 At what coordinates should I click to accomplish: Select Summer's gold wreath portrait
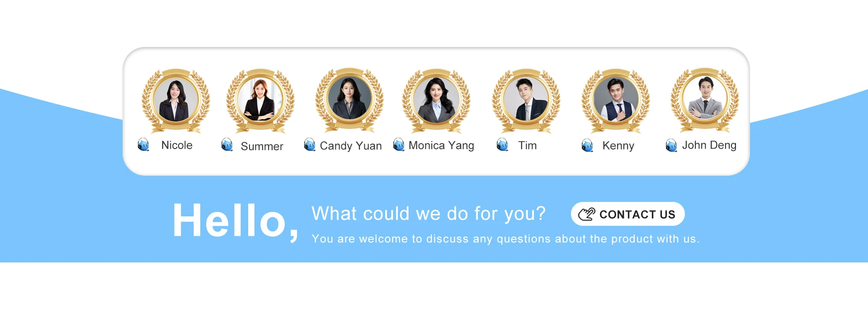[260, 100]
